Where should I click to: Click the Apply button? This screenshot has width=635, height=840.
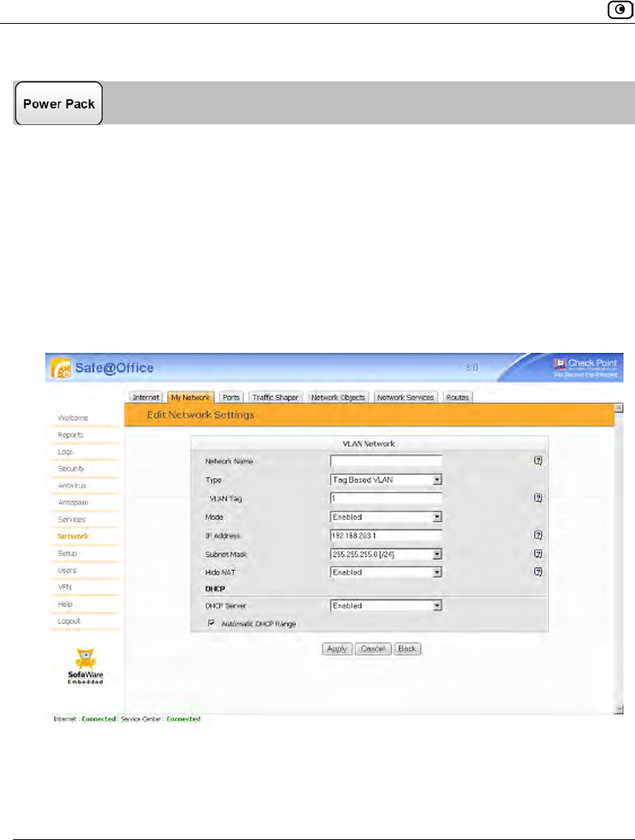337,649
